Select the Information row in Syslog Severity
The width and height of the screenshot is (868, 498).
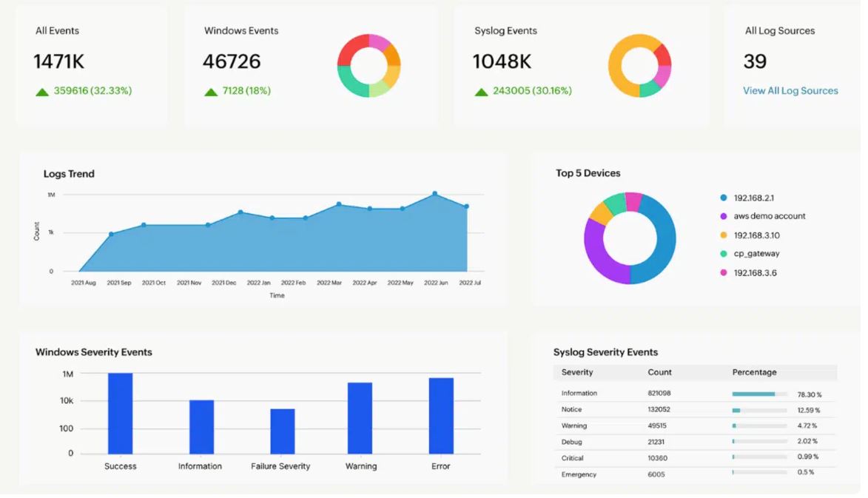point(695,394)
